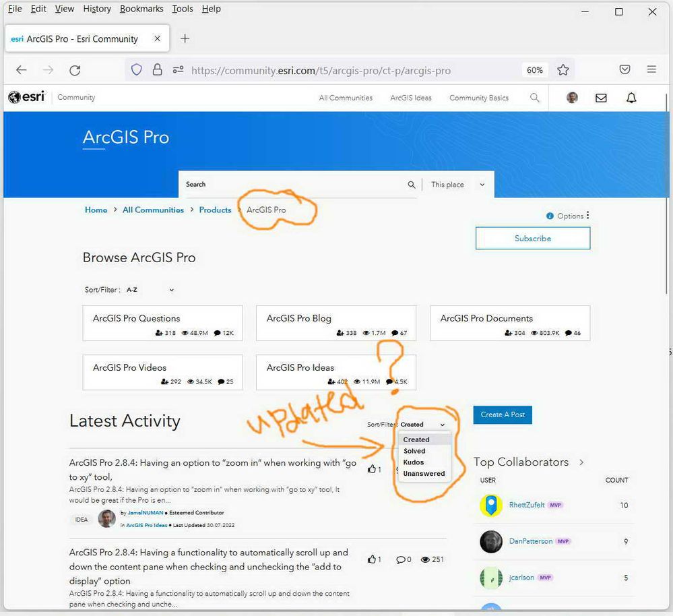Viewport: 673px width, 616px height.
Task: Go to All Communities breadcrumb
Action: 153,210
